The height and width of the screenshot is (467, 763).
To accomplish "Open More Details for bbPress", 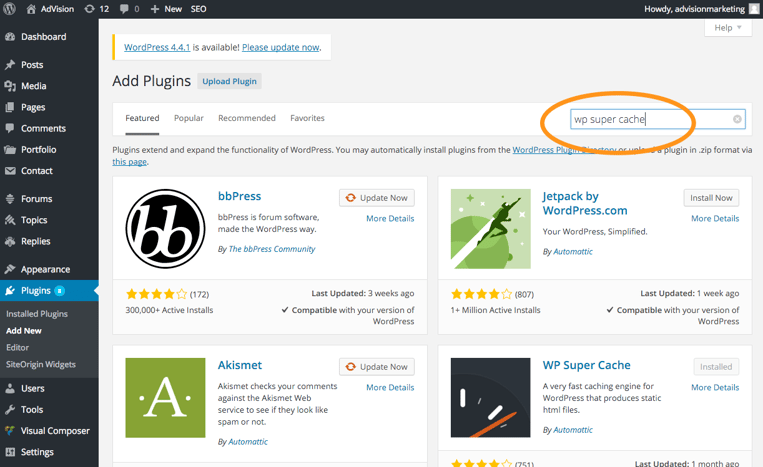I will click(390, 218).
